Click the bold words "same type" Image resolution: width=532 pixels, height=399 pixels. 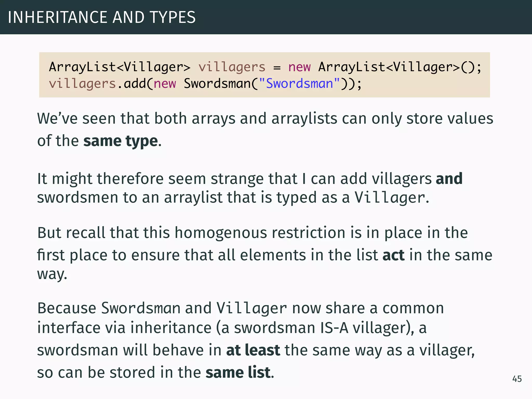click(121, 141)
